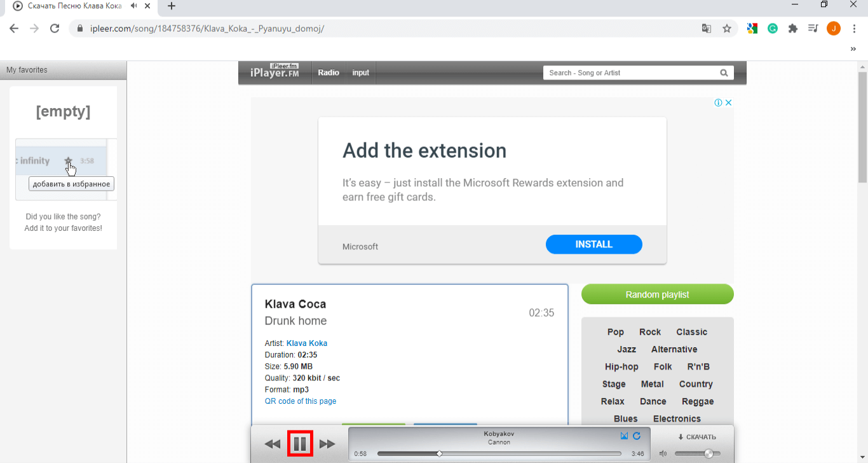Open the J profile avatar
The image size is (868, 463).
834,29
